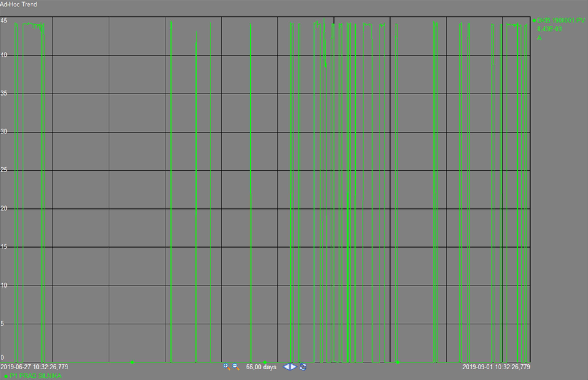Screen dimensions: 588x380
Task: Click the green dot beside DKB.190II001.PV
Action: coord(534,21)
